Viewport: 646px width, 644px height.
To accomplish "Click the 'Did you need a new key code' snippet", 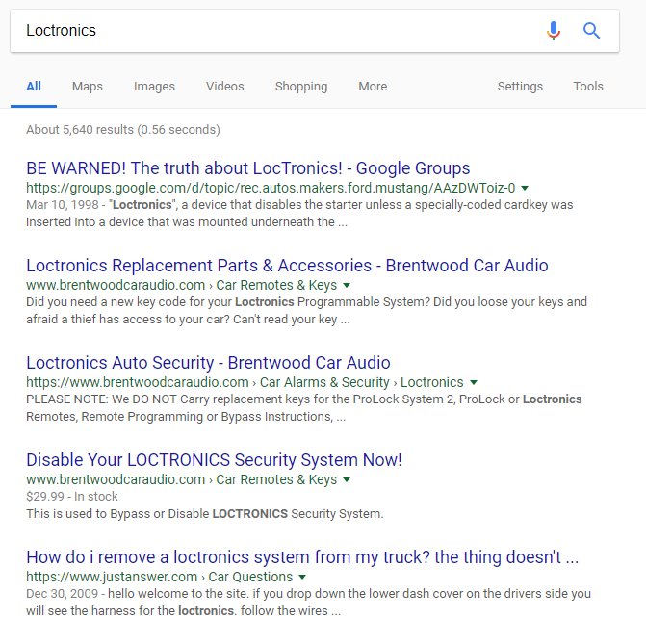I will coord(306,311).
